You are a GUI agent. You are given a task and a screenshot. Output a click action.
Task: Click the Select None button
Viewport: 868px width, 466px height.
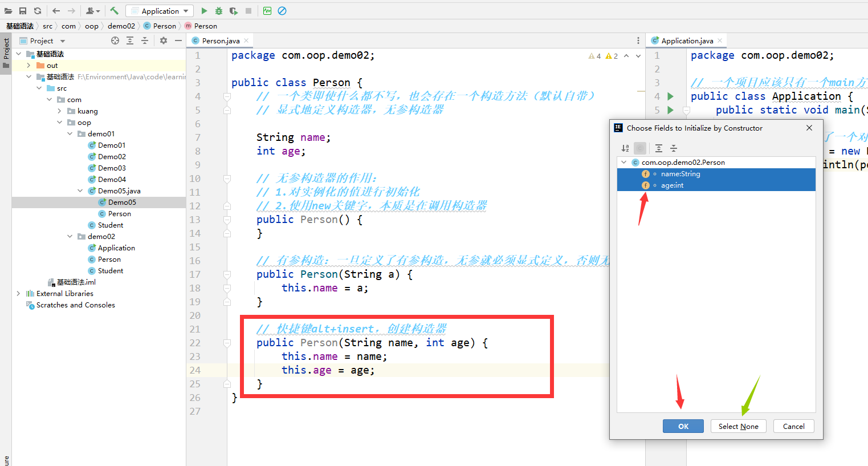click(739, 426)
